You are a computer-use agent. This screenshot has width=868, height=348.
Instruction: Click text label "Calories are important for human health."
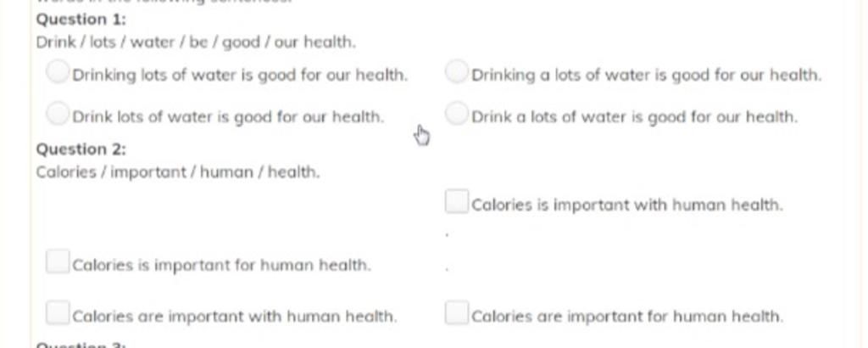click(x=627, y=317)
